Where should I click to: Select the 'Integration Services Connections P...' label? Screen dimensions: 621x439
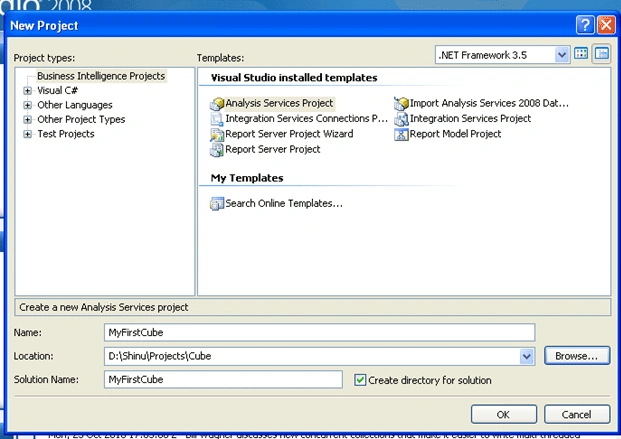point(307,118)
